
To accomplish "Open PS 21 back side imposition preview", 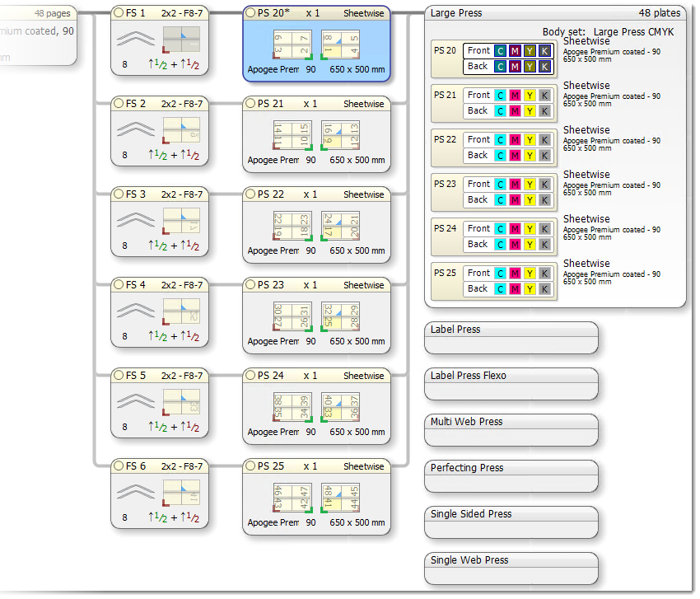I will 340,135.
